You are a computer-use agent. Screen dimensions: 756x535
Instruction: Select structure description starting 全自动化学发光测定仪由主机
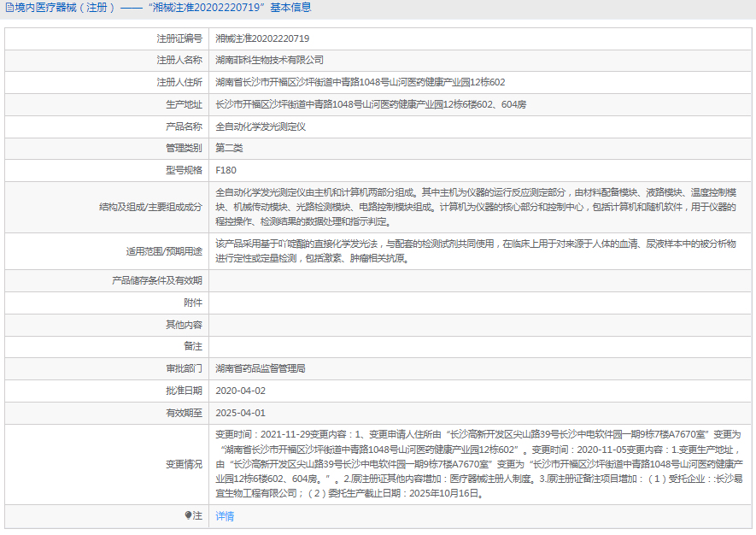pyautogui.click(x=476, y=207)
